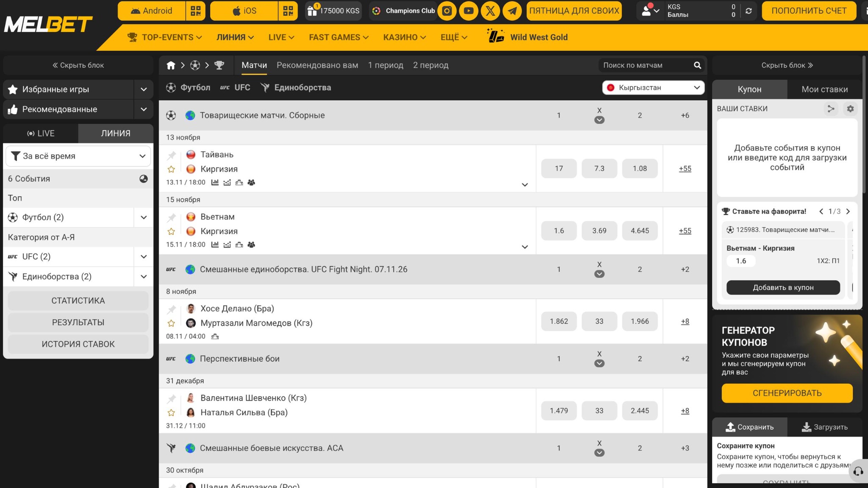Favorite the Валентина Шевченко fight star
Image resolution: width=868 pixels, height=488 pixels.
pos(171,413)
